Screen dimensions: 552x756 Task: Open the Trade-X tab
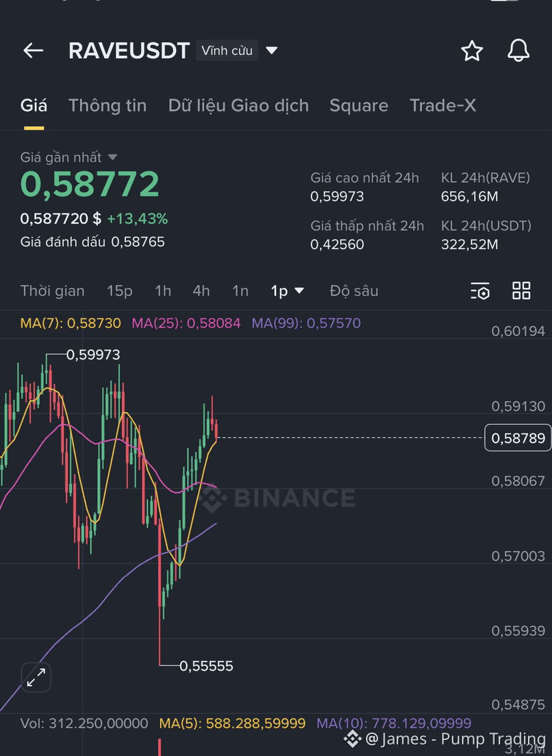(x=443, y=105)
